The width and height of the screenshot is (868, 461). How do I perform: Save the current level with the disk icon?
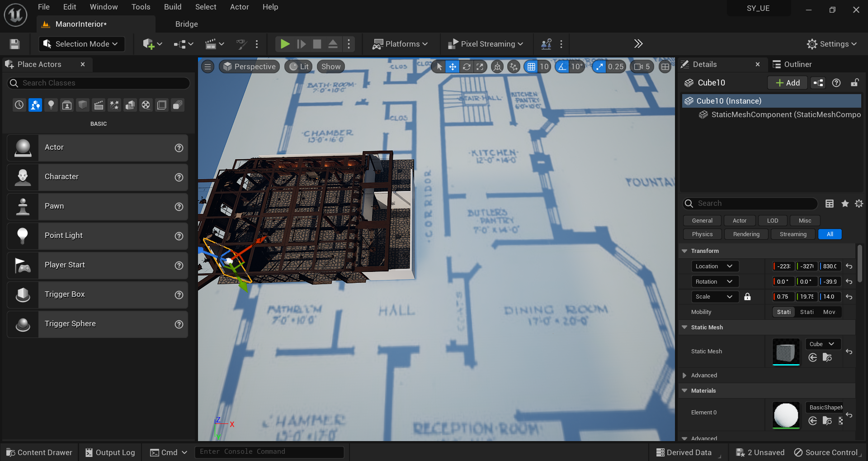[x=14, y=44]
